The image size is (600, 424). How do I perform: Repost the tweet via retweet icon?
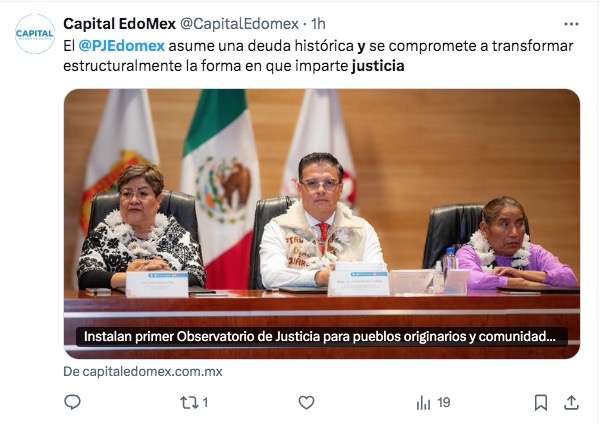[189, 403]
